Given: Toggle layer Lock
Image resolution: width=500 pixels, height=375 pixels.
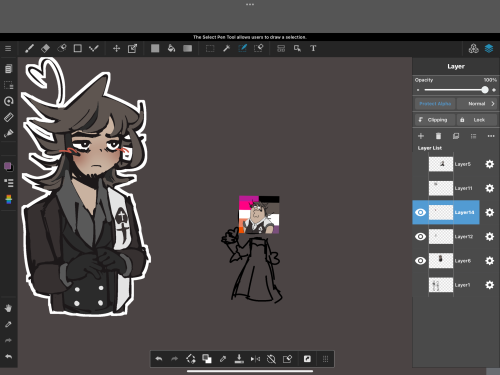Looking at the screenshot, I should click(477, 120).
